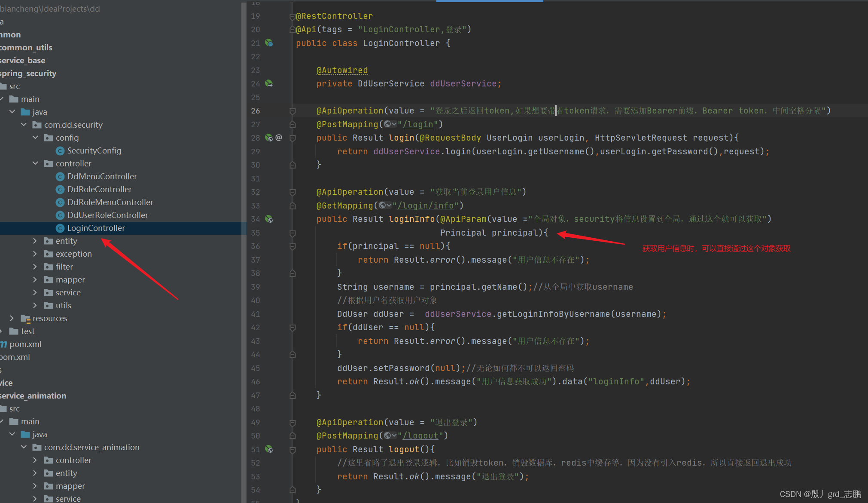Click the ddUserService field name on line 24
The width and height of the screenshot is (868, 503).
pyautogui.click(x=463, y=84)
